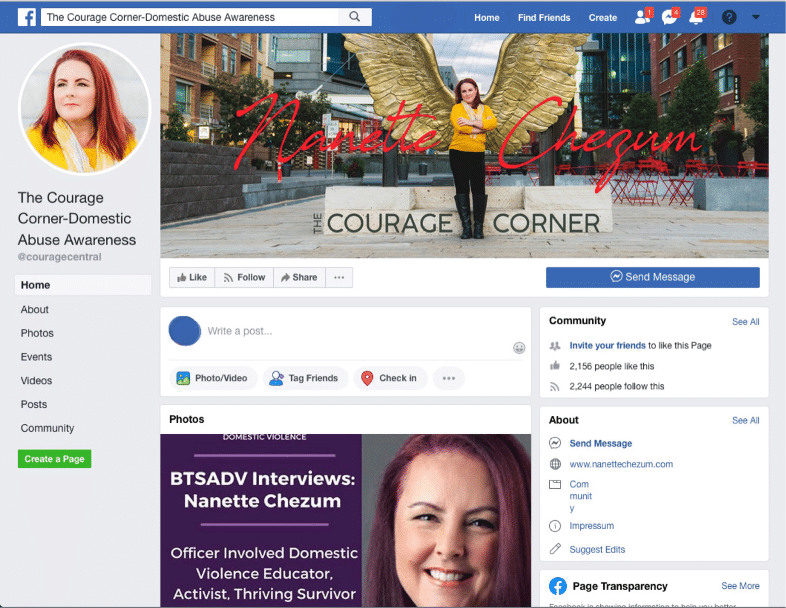
Task: Toggle Follow for this page
Action: (244, 277)
